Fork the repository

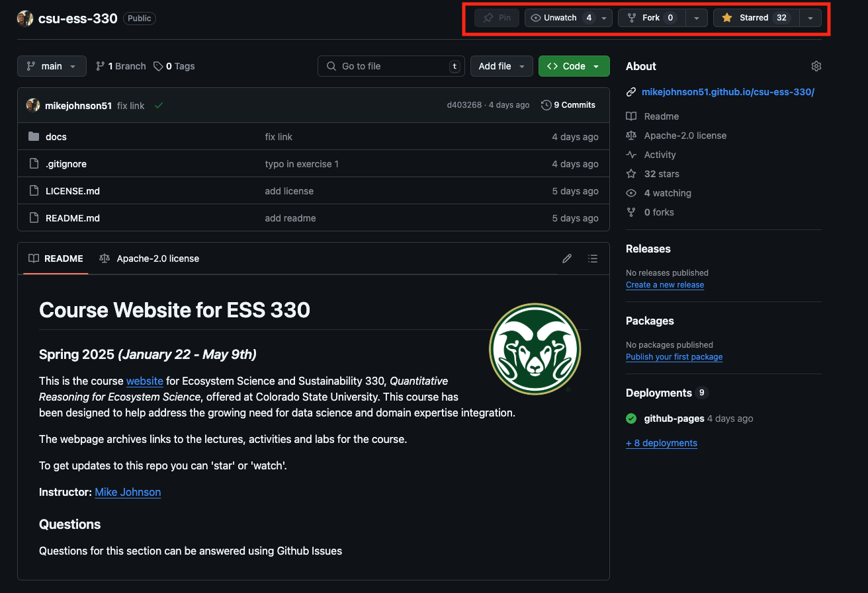pyautogui.click(x=652, y=18)
